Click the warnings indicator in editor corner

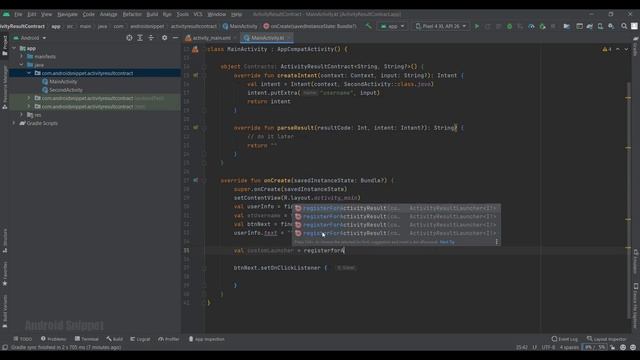click(x=607, y=49)
